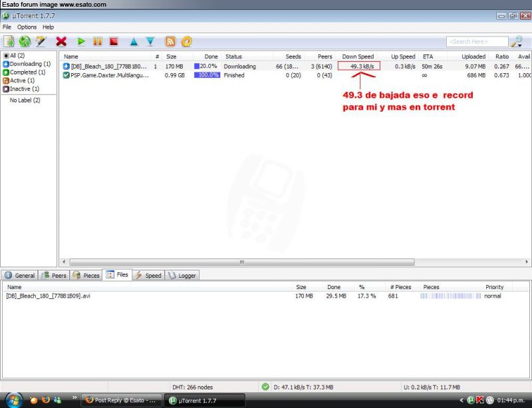Click green network status icon in status bar
532x408 pixels.
(x=265, y=387)
